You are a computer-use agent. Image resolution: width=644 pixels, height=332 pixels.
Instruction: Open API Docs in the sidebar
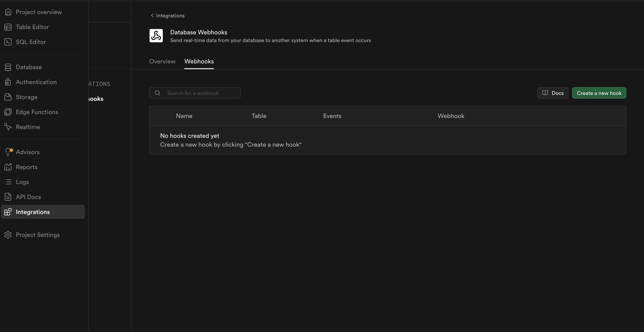28,197
